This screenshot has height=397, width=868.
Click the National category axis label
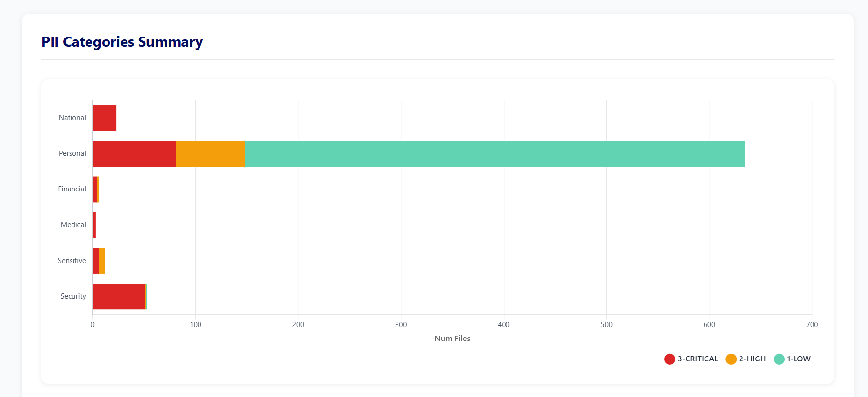(72, 118)
